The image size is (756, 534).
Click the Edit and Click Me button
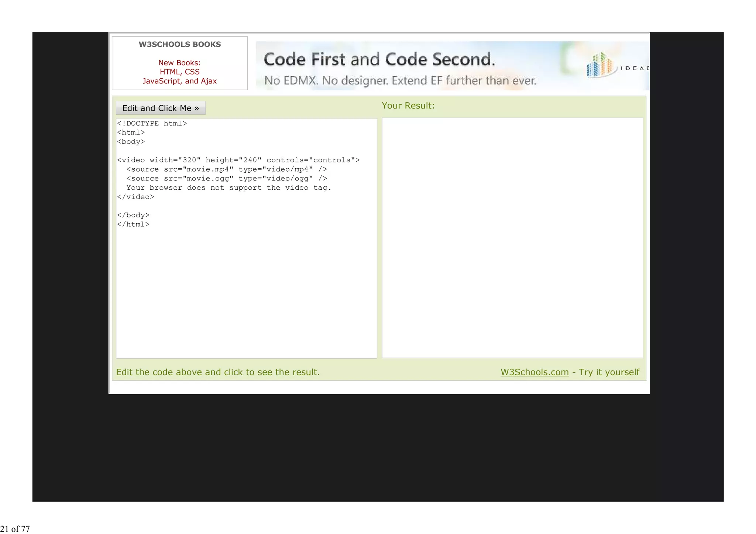(161, 108)
